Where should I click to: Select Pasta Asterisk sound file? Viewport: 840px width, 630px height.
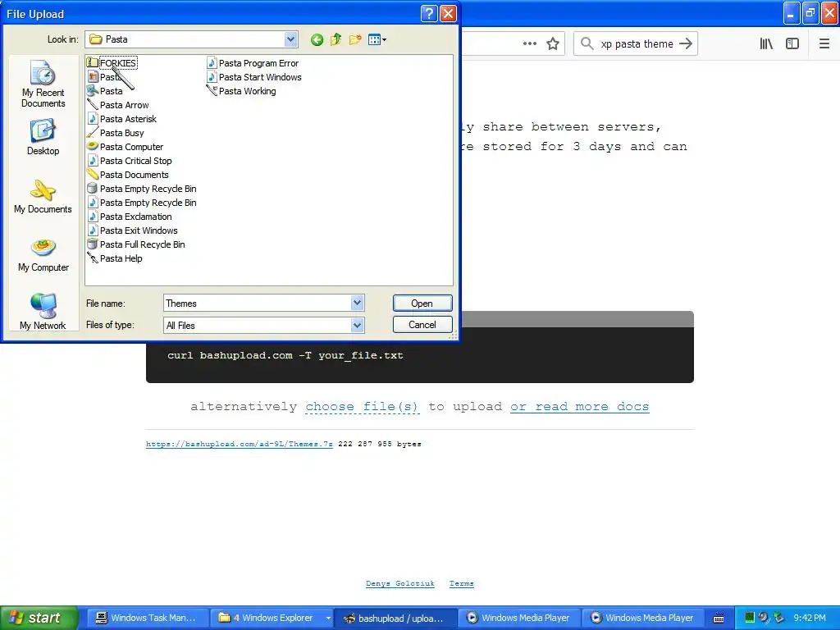click(121, 119)
